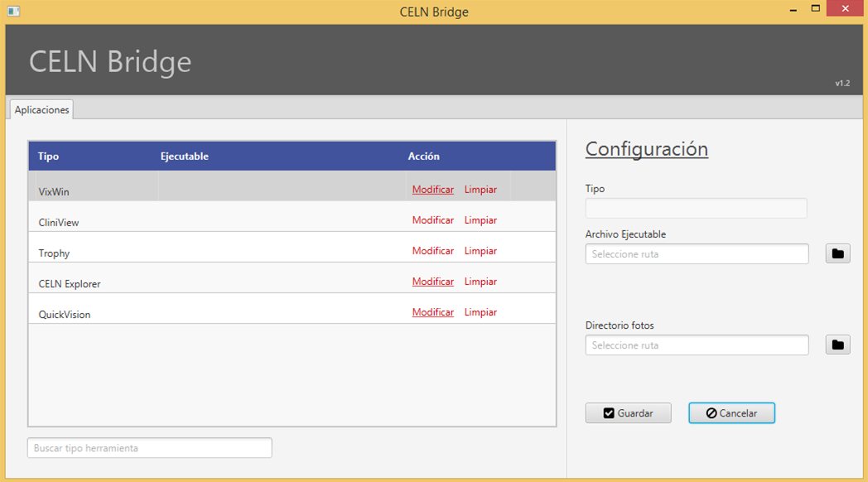Focus the Archivo Ejecutable path field
The image size is (868, 482).
tap(697, 254)
